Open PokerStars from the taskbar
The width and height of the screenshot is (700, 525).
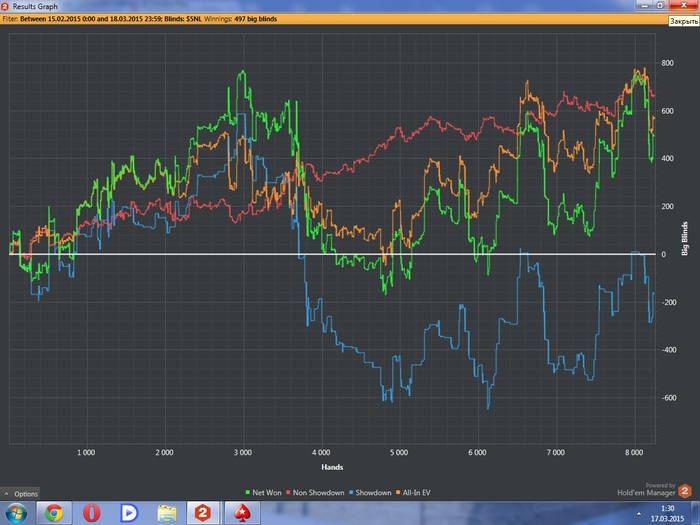pos(242,513)
